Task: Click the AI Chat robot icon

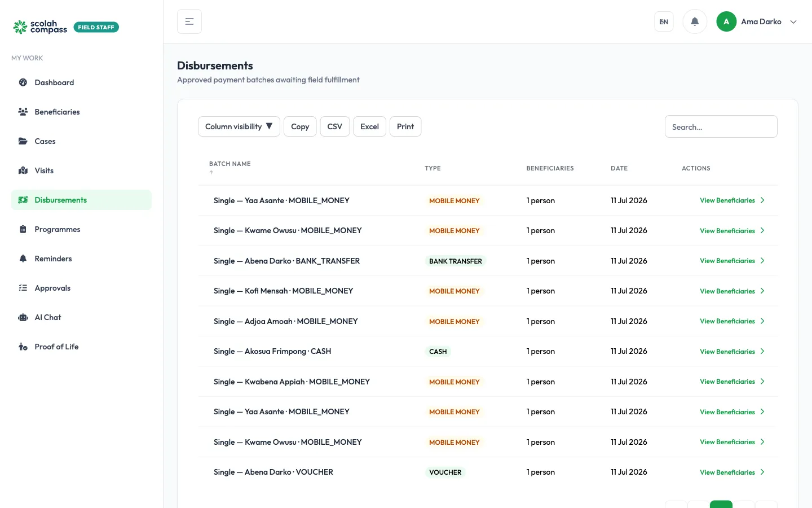Action: click(23, 317)
